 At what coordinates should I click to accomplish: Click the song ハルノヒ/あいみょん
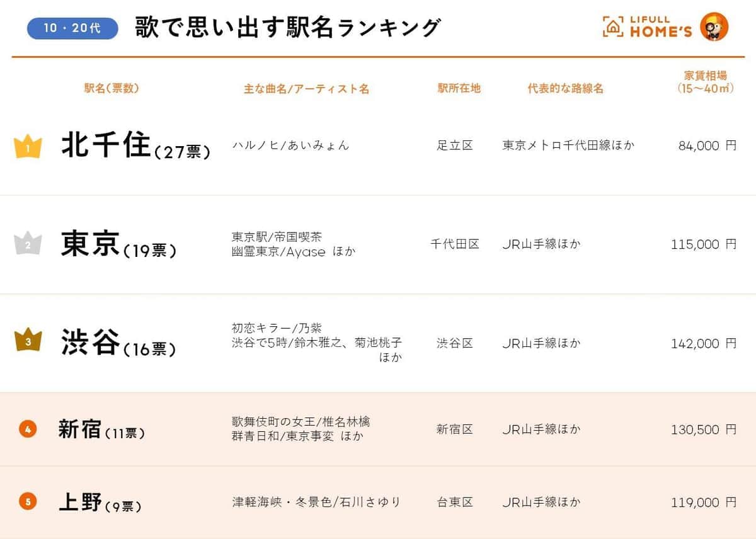pos(290,145)
